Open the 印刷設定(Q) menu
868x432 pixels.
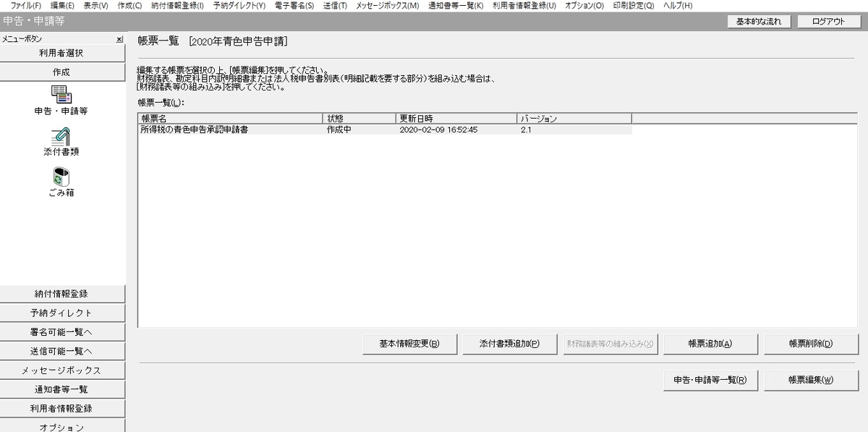(x=634, y=6)
